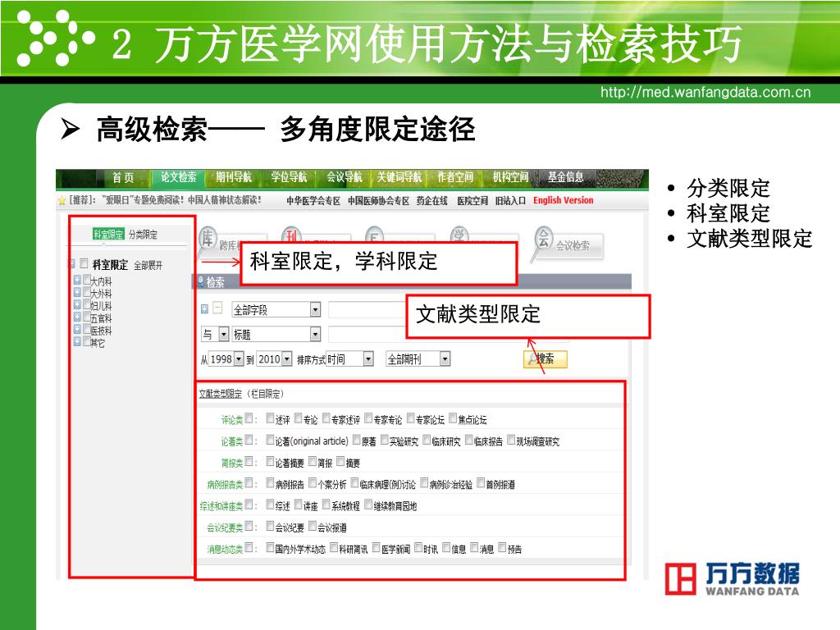This screenshot has height=630, width=840.
Task: Open the 中华医学会专区 link
Action: pos(313,201)
